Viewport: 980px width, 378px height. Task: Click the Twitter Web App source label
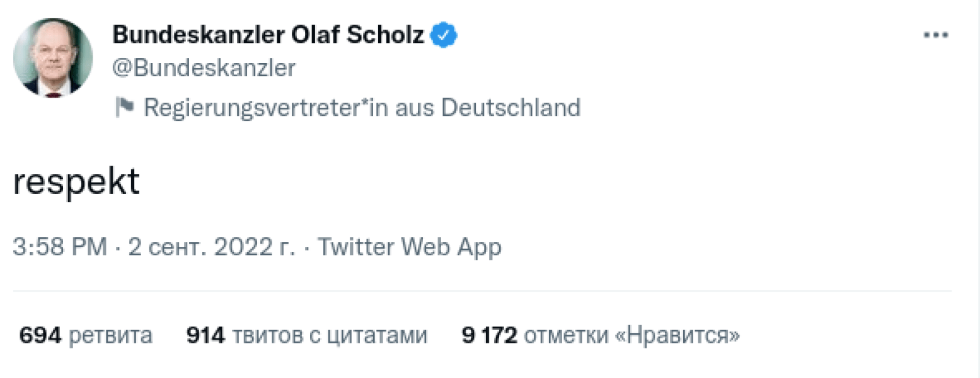tap(408, 246)
